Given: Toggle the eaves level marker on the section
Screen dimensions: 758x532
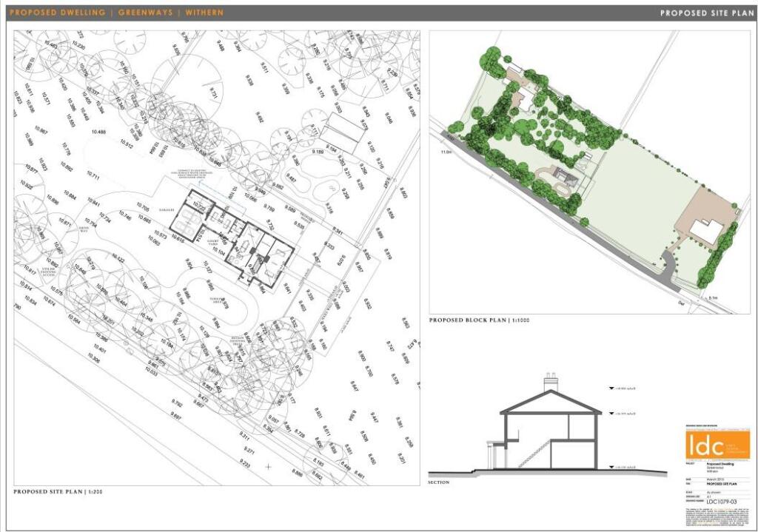Looking at the screenshot, I should click(611, 413).
